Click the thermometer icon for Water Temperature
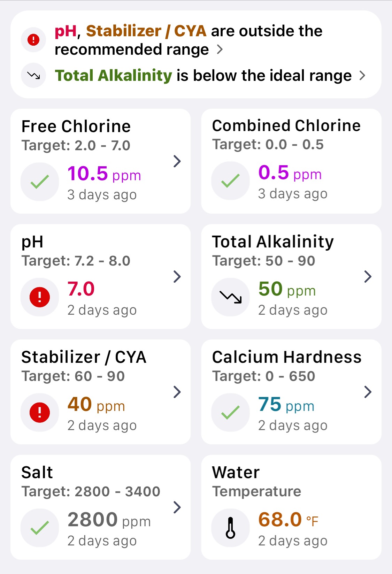392x574 pixels. coord(230,528)
